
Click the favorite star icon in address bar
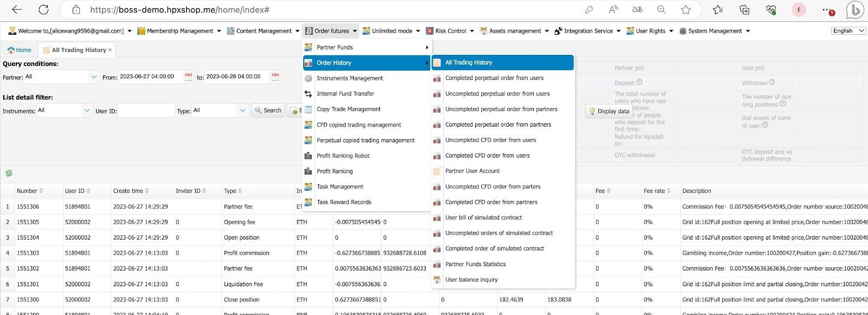click(x=686, y=9)
